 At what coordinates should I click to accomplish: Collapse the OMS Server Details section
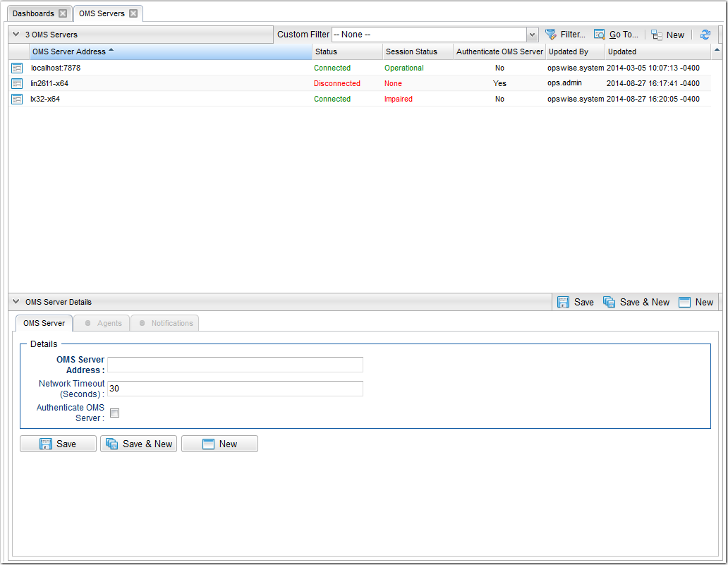tap(16, 302)
